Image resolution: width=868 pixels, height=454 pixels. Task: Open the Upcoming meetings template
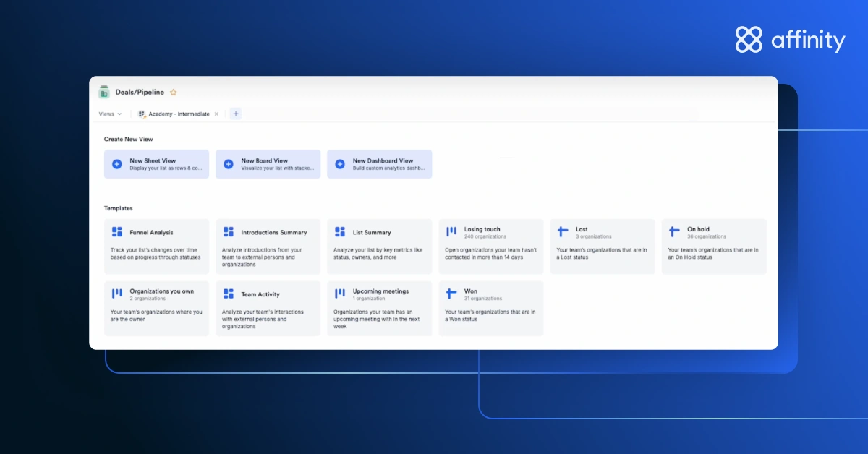pyautogui.click(x=379, y=309)
